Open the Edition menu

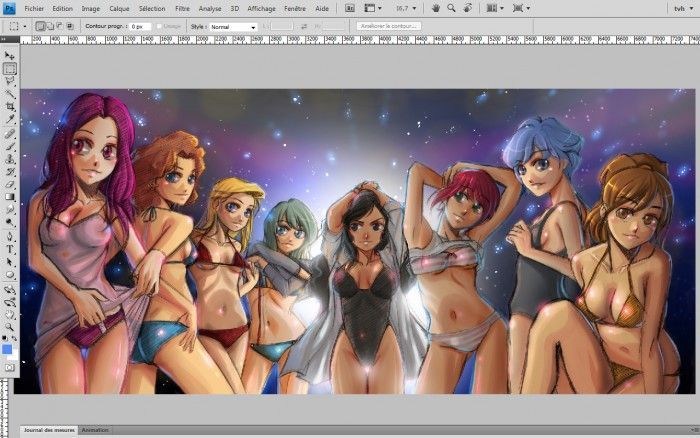(62, 8)
